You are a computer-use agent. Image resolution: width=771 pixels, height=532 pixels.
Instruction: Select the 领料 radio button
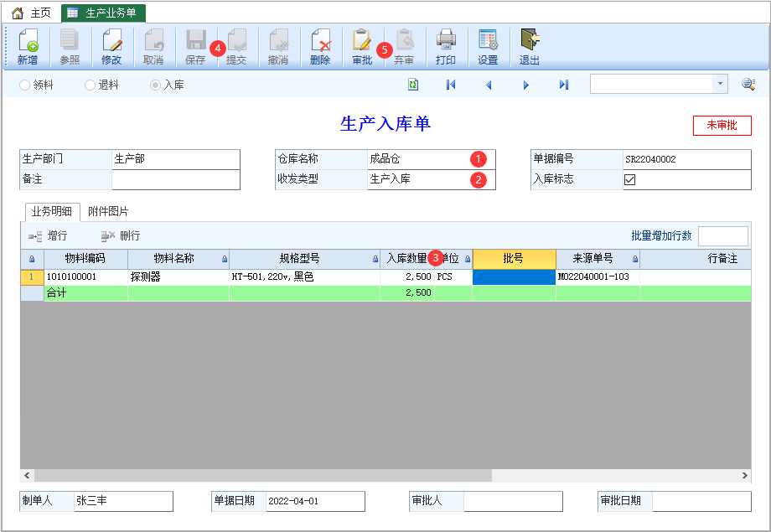24,85
